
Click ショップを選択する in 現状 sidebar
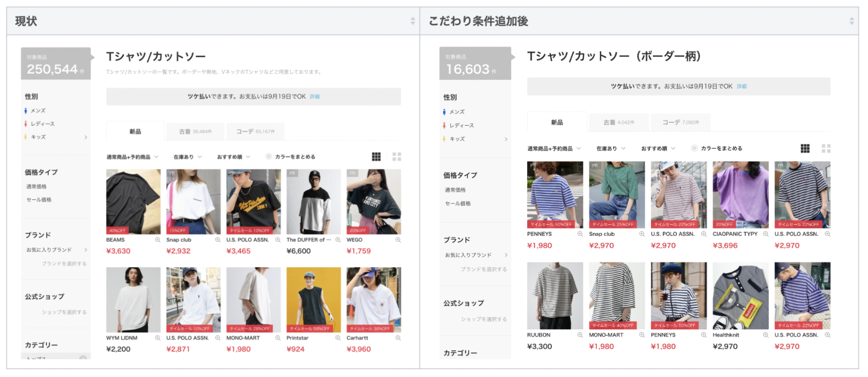pyautogui.click(x=64, y=312)
